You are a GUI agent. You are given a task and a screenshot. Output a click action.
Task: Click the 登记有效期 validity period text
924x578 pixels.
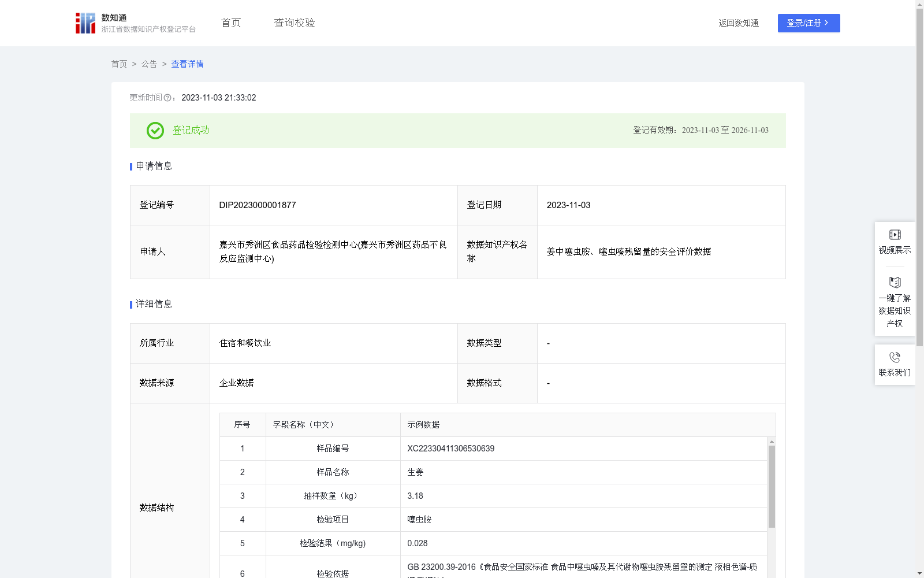701,131
